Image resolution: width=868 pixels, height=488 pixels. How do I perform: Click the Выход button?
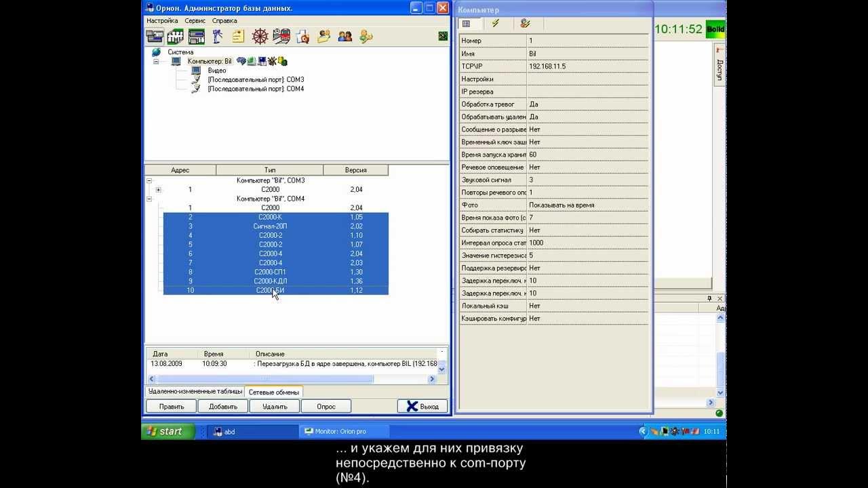422,407
